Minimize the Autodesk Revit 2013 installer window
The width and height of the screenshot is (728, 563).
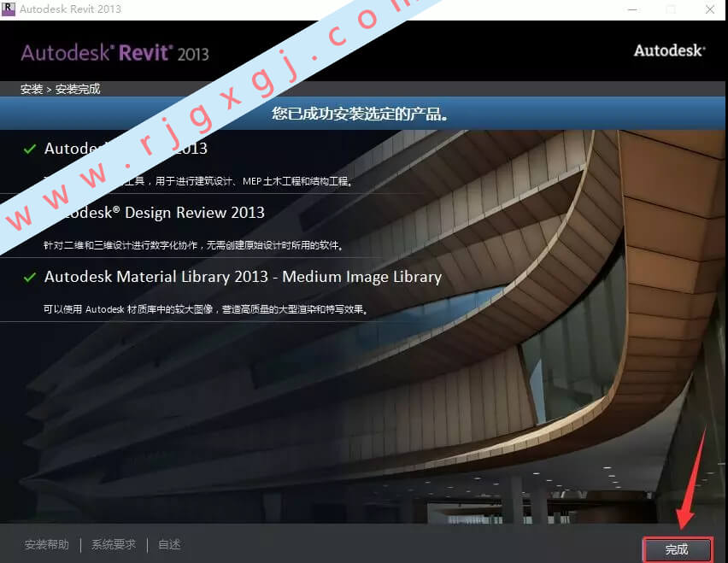click(632, 9)
